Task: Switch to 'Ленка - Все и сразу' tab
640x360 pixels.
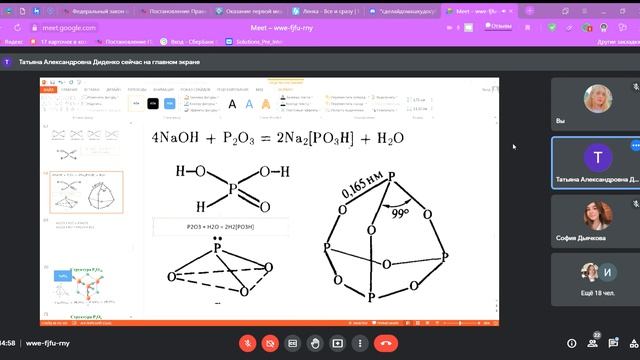Action: pyautogui.click(x=326, y=11)
